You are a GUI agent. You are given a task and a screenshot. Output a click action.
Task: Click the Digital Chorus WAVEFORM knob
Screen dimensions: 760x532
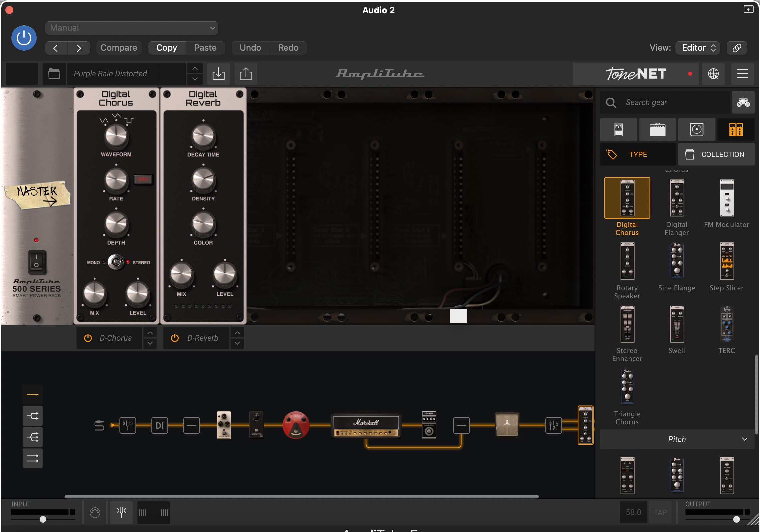click(116, 136)
